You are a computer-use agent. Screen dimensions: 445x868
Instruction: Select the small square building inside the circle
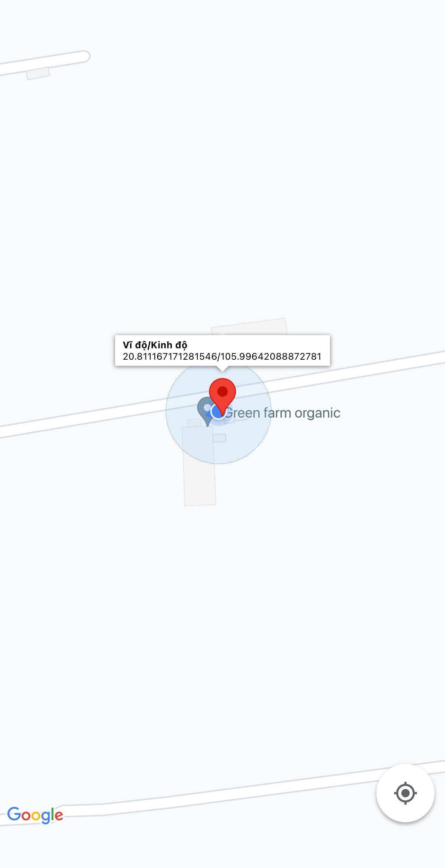coord(219,438)
